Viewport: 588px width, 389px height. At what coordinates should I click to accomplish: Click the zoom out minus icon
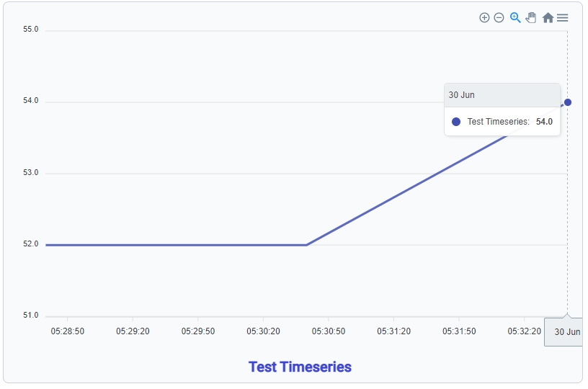point(499,18)
